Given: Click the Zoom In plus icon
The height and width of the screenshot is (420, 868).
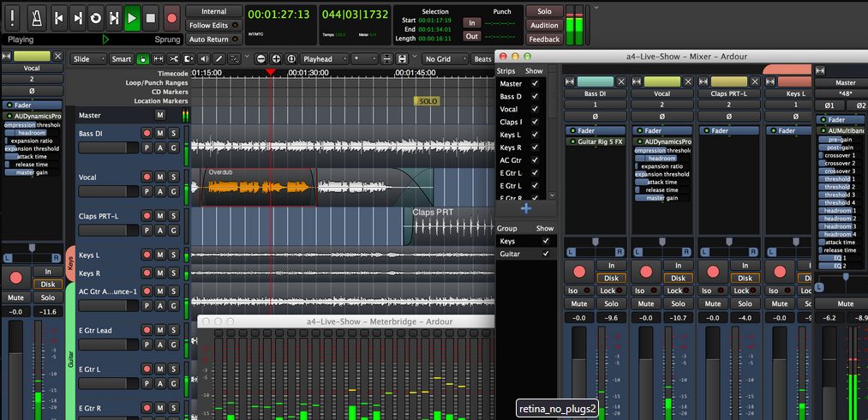Looking at the screenshot, I should (x=276, y=59).
